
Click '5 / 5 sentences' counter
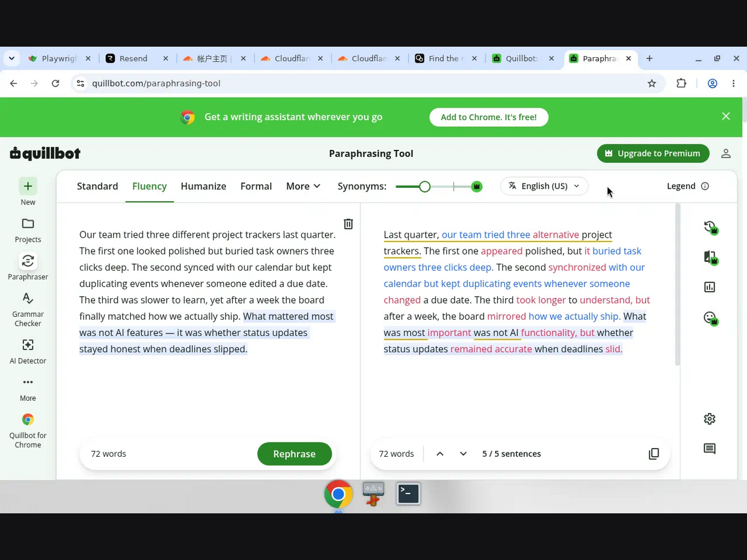[512, 454]
